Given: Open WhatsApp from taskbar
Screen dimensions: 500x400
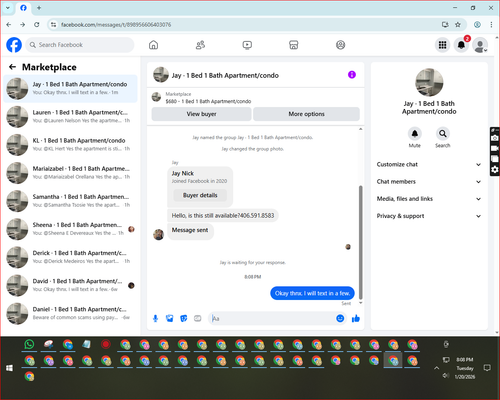Looking at the screenshot, I should (29, 344).
